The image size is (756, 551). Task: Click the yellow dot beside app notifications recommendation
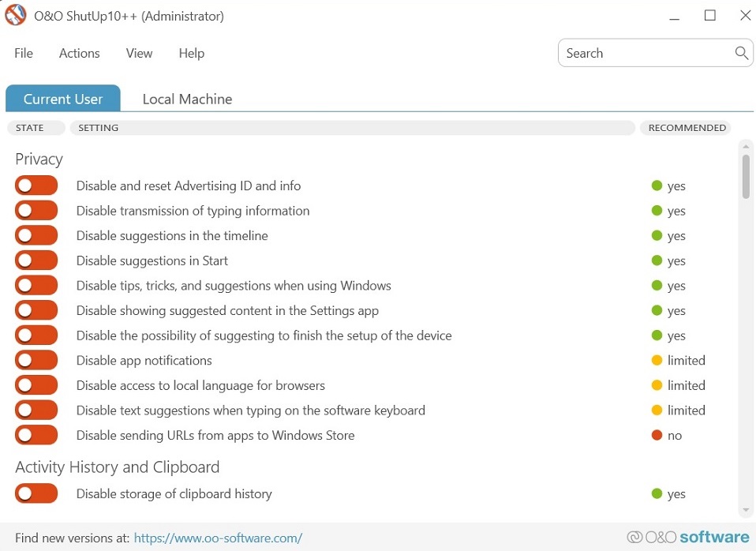tap(656, 360)
